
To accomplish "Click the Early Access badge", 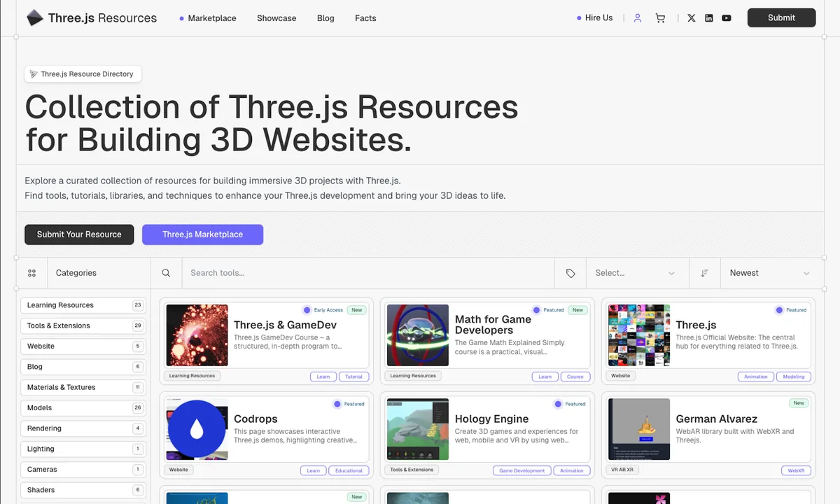I will pos(323,310).
